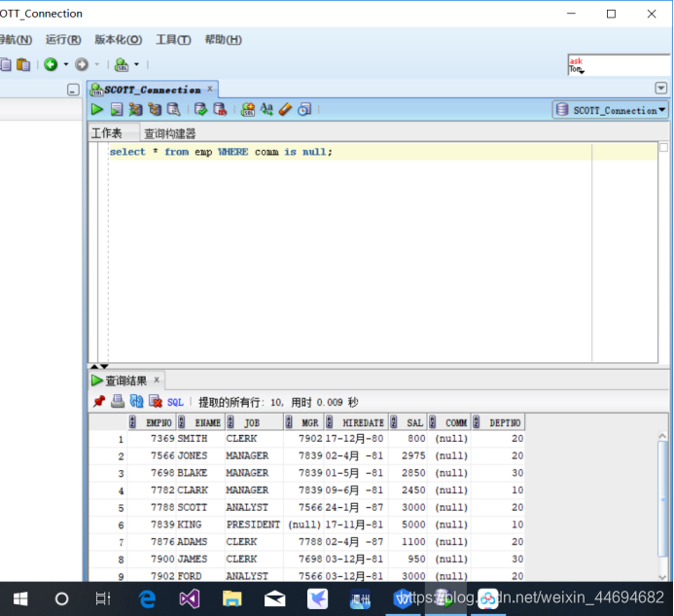This screenshot has width=674, height=616.
Task: Click the Paste clipboard icon
Action: coord(23,64)
